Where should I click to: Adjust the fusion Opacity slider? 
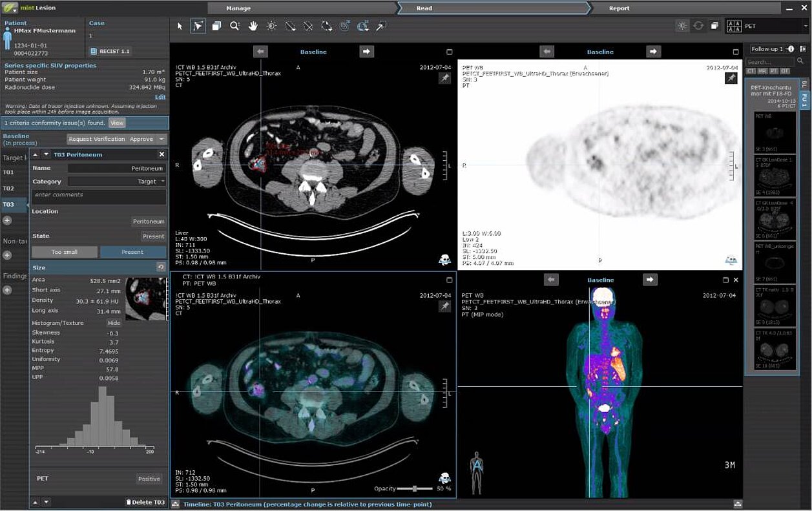[414, 488]
